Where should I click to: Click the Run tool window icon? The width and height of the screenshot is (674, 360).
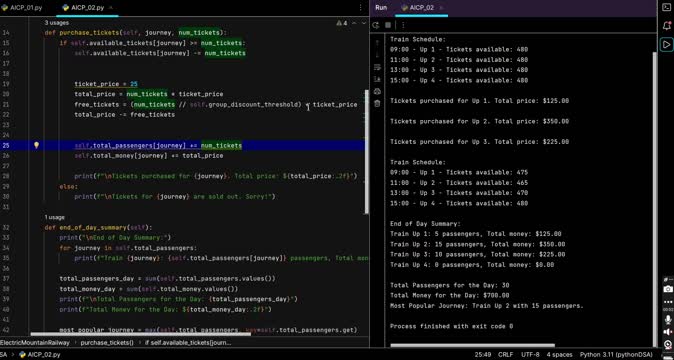click(667, 44)
